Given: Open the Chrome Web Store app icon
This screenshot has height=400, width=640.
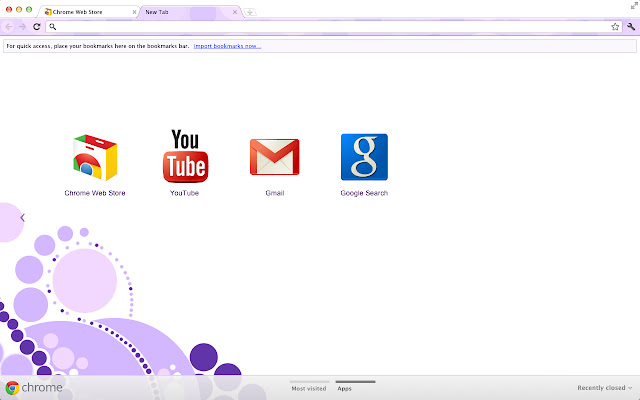Looking at the screenshot, I should (x=95, y=158).
